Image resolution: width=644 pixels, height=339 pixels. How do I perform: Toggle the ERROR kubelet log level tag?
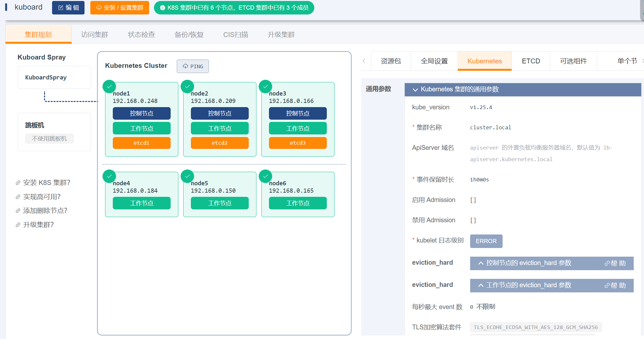coord(486,241)
